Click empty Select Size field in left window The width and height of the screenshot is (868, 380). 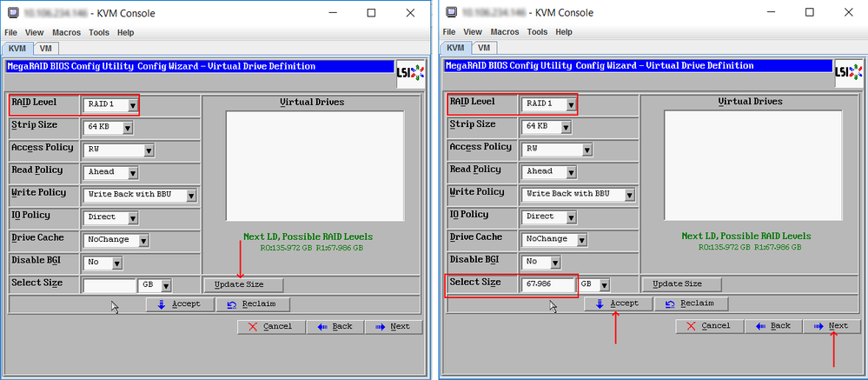109,285
